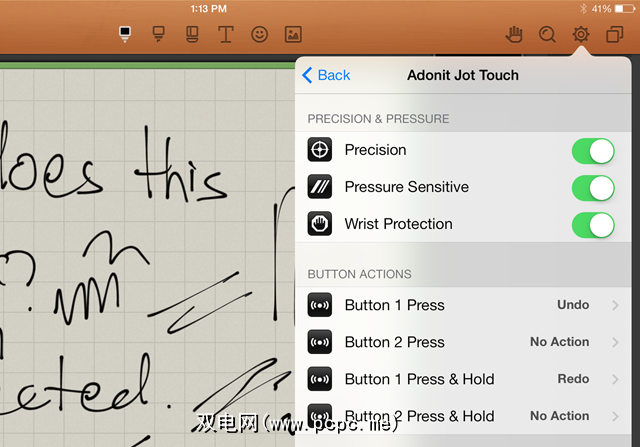Insert an image with picture icon
The height and width of the screenshot is (447, 640).
point(293,35)
